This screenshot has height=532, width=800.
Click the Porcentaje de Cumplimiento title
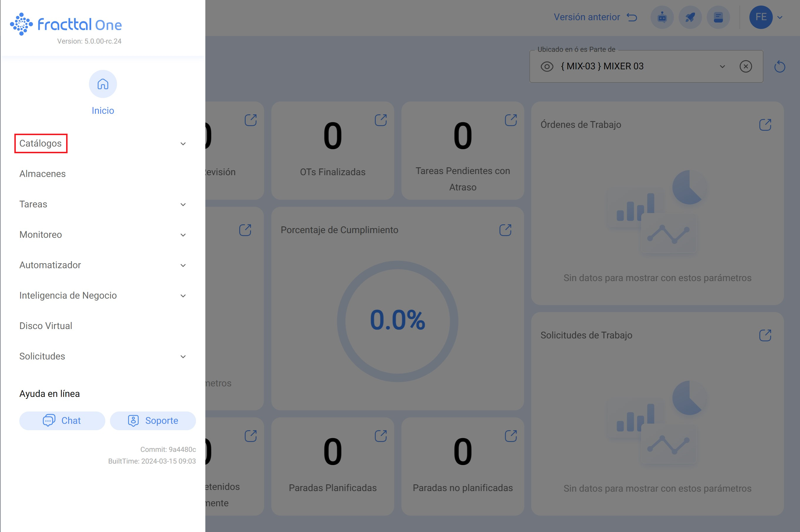339,230
